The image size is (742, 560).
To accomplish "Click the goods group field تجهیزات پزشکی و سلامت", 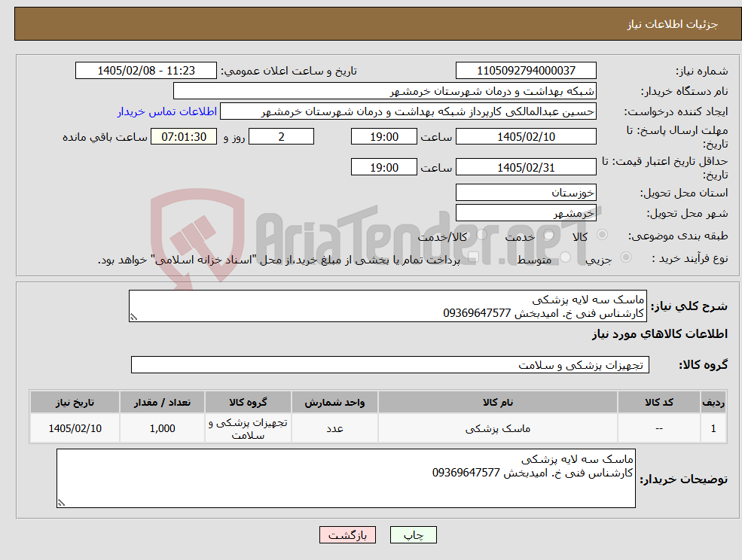I will coord(390,364).
